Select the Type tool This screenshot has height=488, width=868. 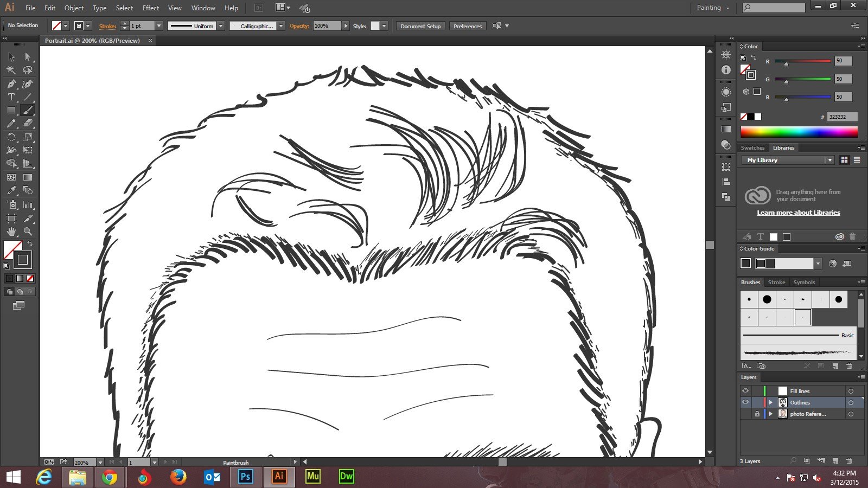point(11,97)
